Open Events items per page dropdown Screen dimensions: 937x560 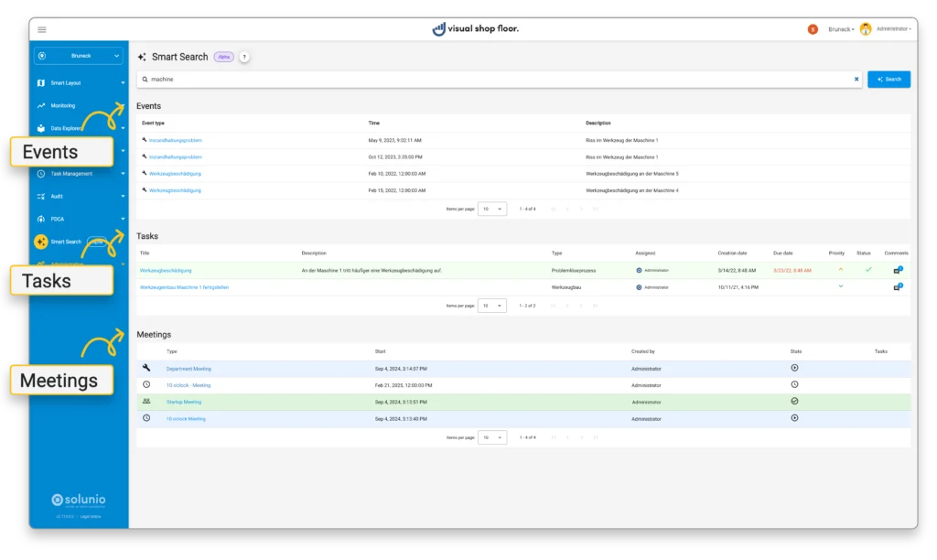point(493,209)
